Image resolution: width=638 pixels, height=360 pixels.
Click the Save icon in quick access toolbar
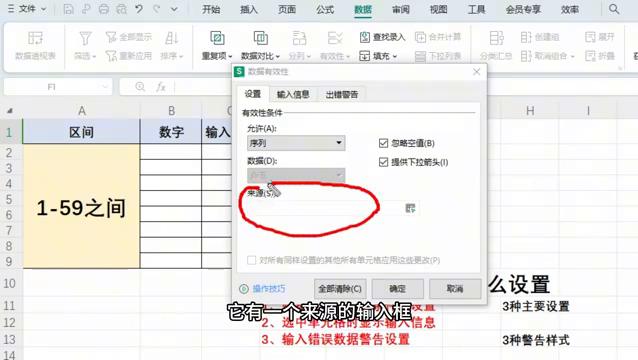pyautogui.click(x=69, y=9)
